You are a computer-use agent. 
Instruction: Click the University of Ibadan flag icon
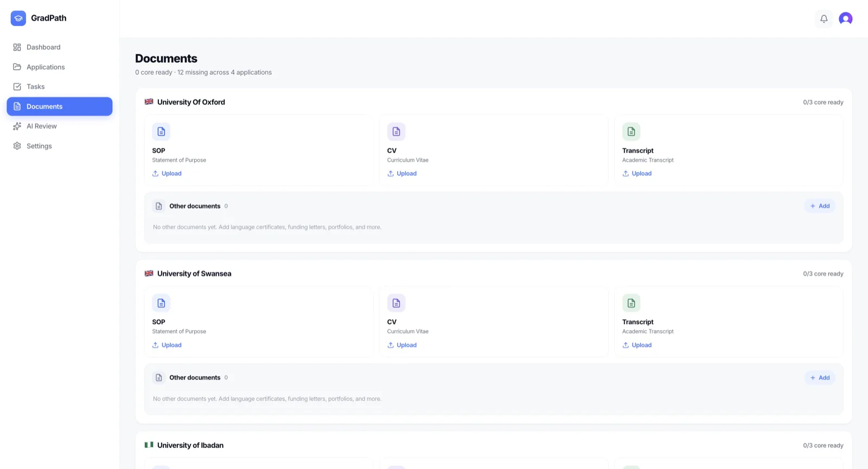[149, 445]
